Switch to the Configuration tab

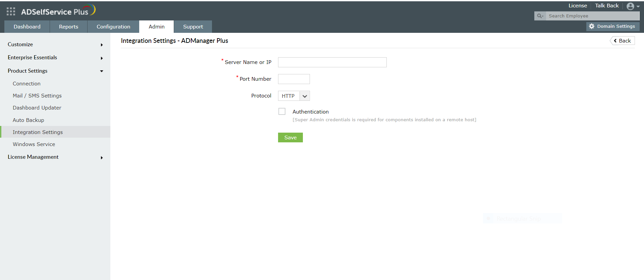coord(113,26)
